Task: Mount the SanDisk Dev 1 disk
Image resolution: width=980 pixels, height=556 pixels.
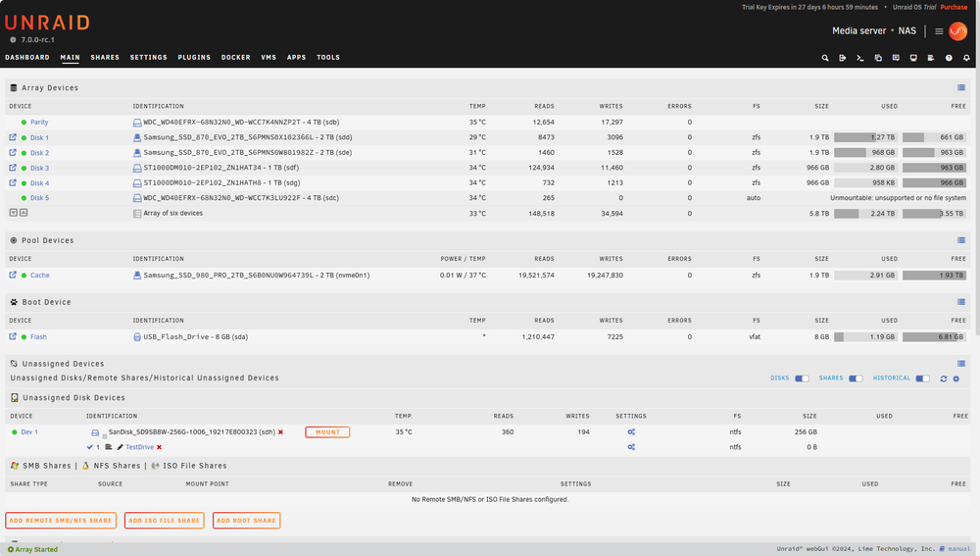Action: (x=327, y=432)
